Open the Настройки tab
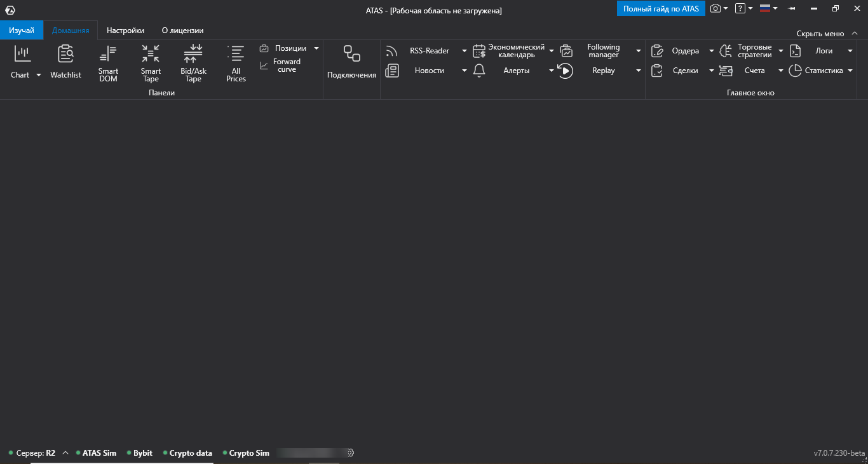Image resolution: width=868 pixels, height=464 pixels. (125, 30)
